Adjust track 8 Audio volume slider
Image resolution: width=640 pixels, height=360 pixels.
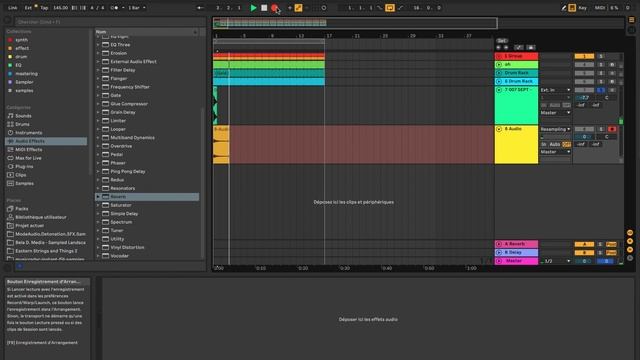point(584,137)
